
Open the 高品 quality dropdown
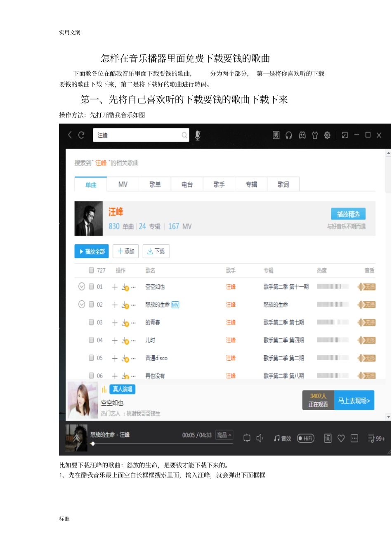click(x=224, y=435)
